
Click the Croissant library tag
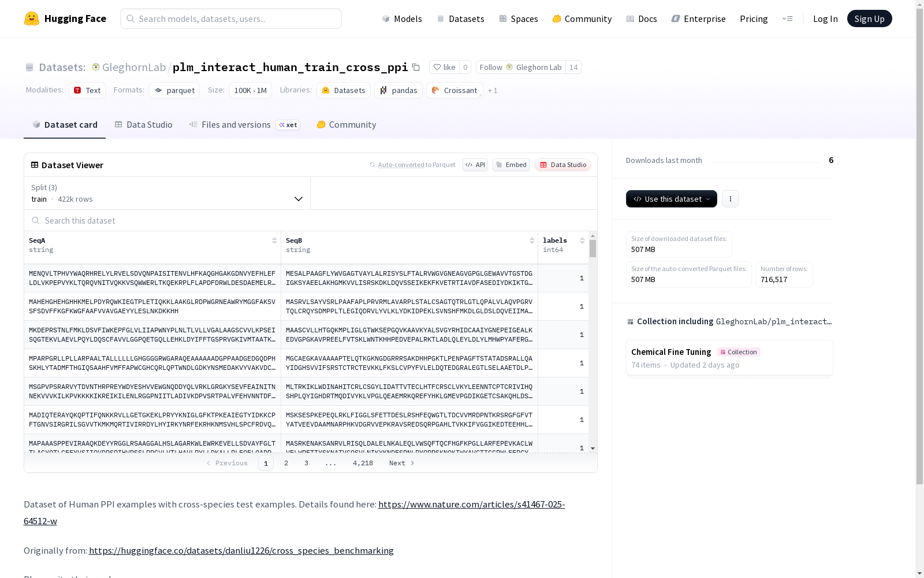pyautogui.click(x=454, y=90)
